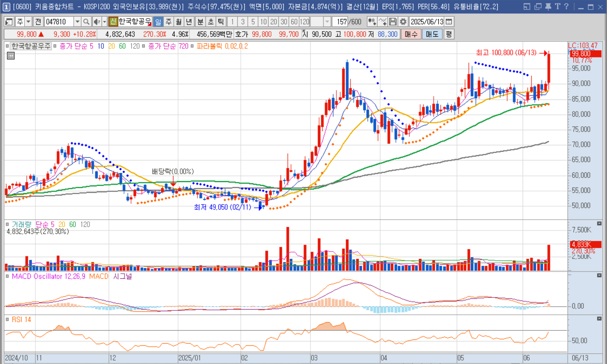Close the volume panel with its X icon
The image size is (607, 364).
click(599, 224)
